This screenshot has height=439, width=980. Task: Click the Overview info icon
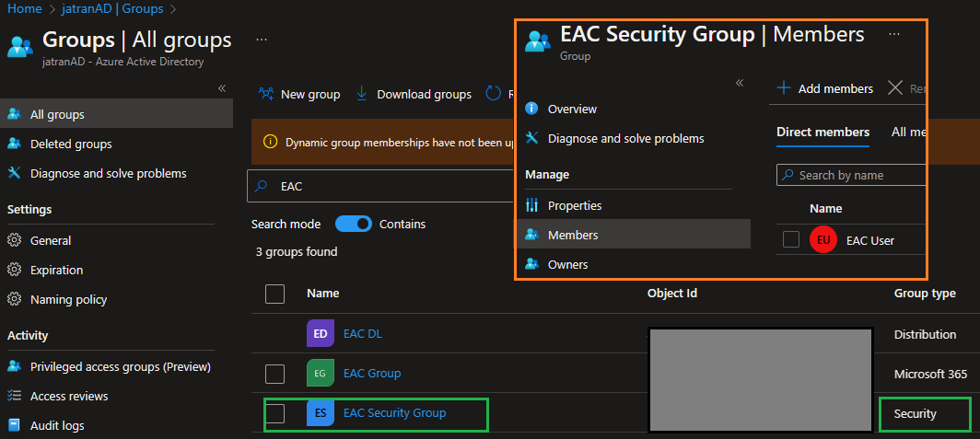coord(531,109)
